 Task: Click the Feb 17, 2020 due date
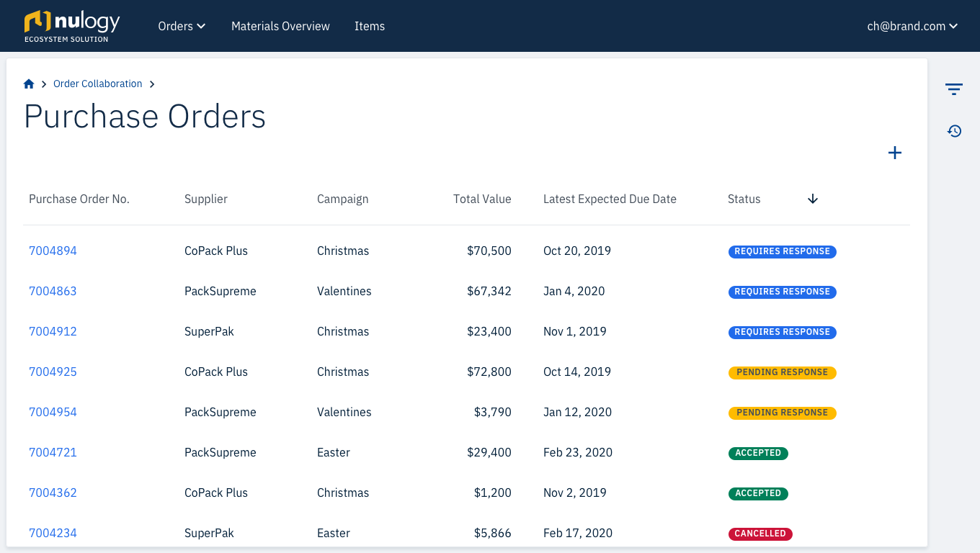coord(578,533)
